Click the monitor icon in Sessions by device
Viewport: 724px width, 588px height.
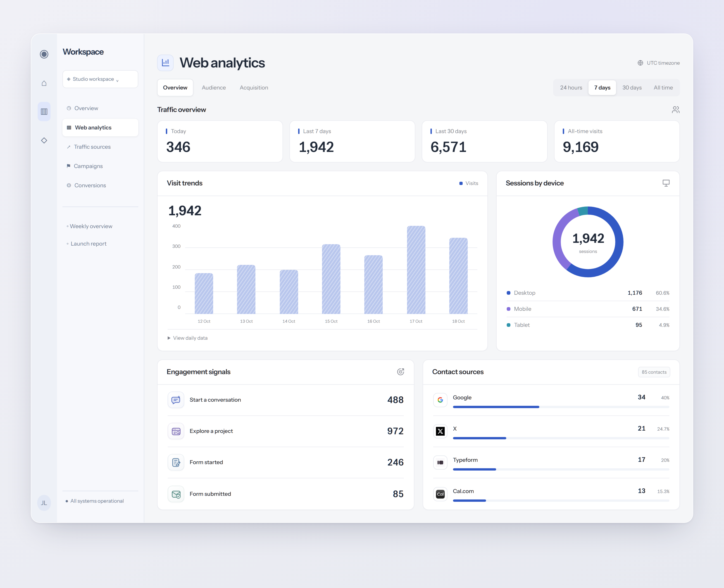click(x=666, y=183)
